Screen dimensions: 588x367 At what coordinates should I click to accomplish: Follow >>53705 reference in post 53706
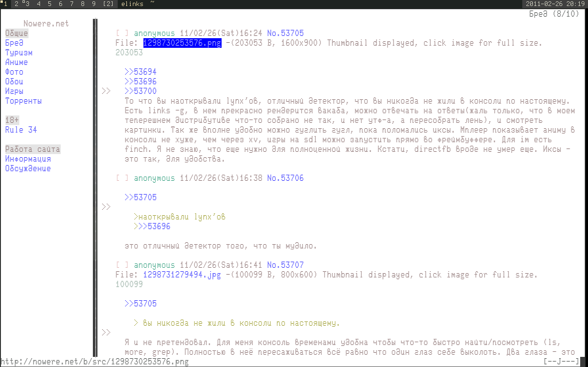pyautogui.click(x=141, y=197)
